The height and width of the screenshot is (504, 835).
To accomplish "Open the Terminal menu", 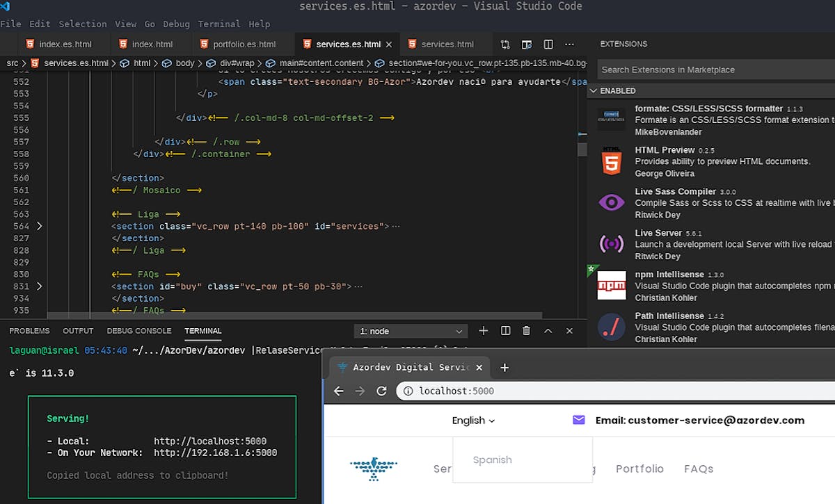I will [220, 24].
